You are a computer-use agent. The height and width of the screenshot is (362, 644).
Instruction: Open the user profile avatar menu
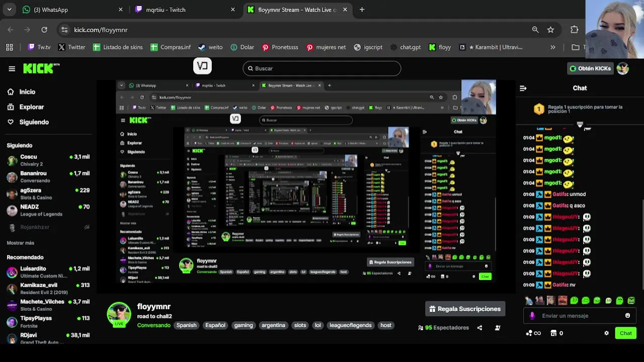(623, 68)
